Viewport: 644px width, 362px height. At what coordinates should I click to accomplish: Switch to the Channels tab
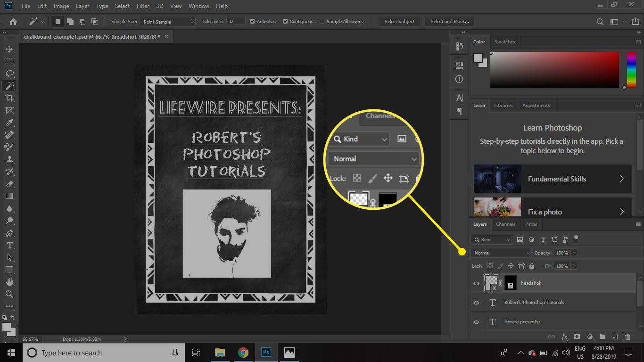point(505,224)
